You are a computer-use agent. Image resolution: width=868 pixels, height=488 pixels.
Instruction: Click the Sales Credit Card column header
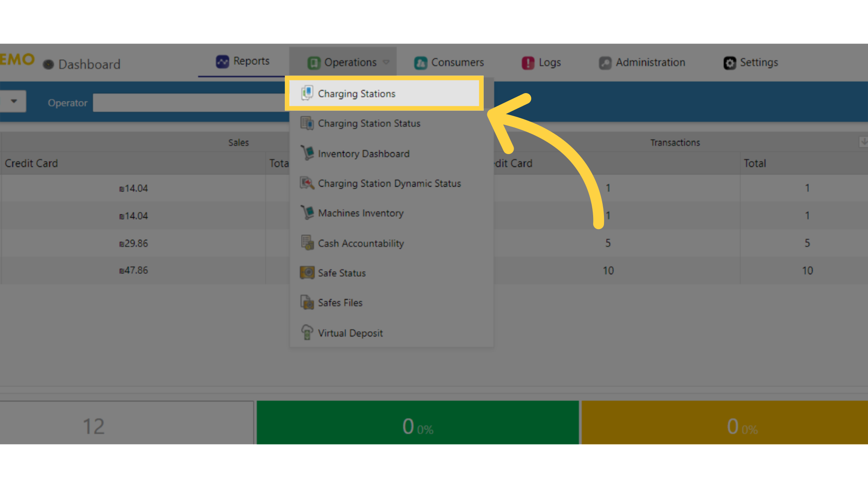(133, 163)
